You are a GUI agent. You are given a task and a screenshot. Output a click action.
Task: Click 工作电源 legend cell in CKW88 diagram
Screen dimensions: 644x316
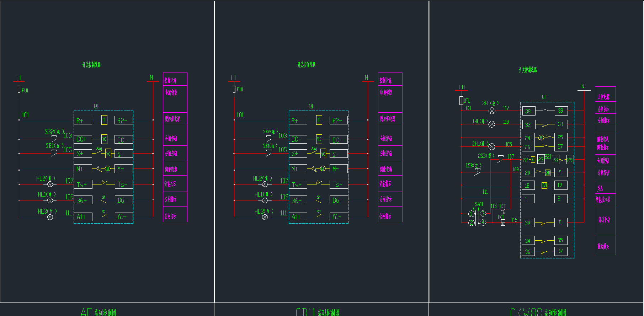point(605,94)
